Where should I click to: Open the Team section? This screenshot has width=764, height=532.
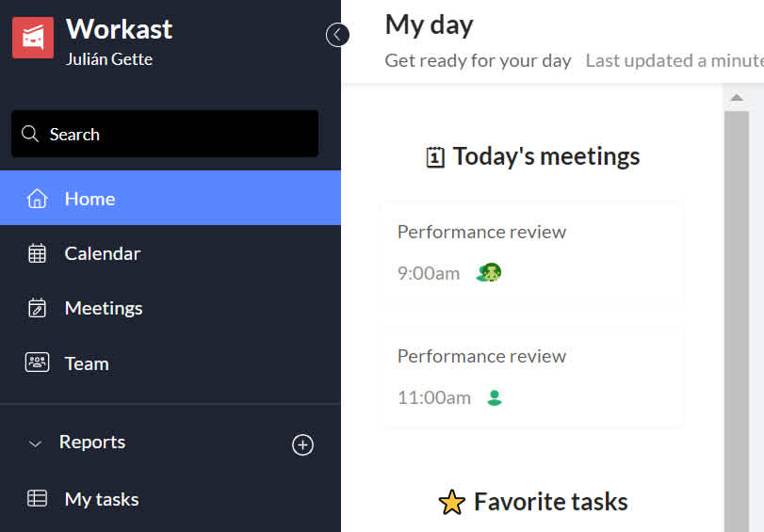171,363
